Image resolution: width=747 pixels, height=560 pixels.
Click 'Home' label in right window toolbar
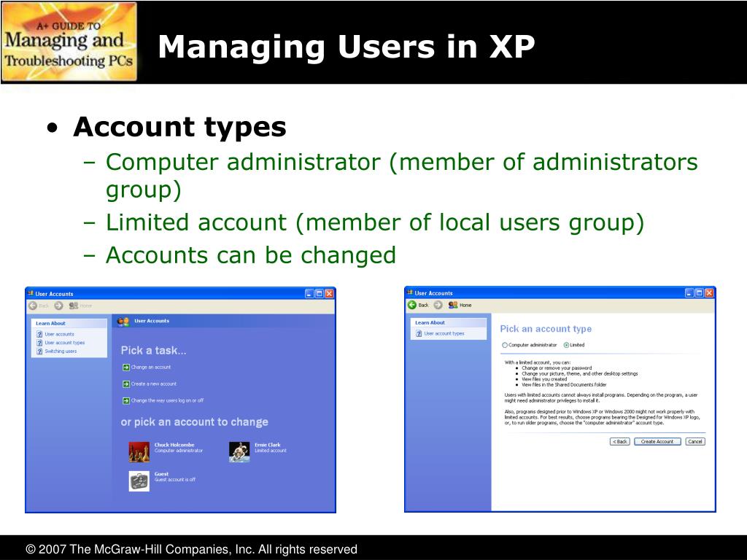point(465,306)
